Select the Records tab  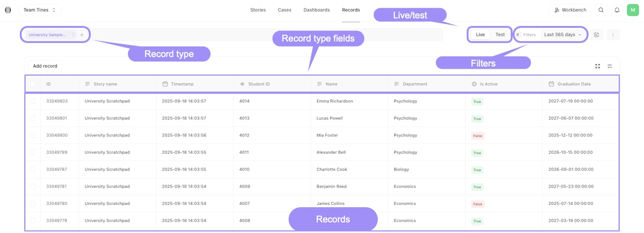[x=351, y=10]
